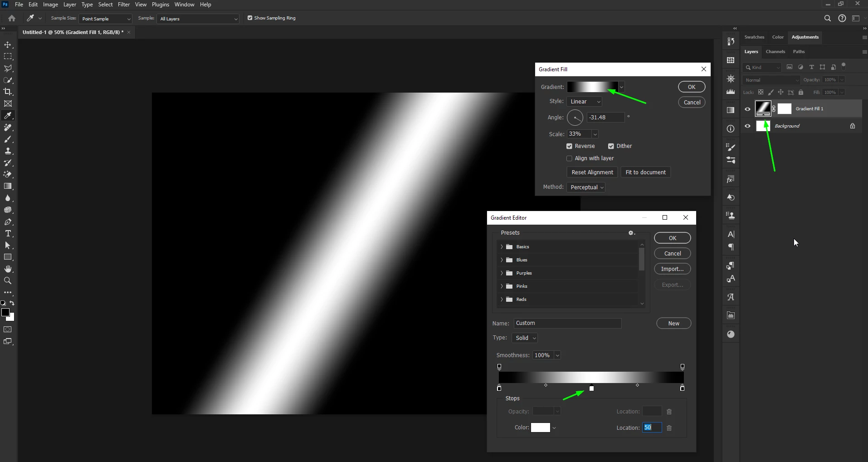Screen dimensions: 868x462
Task: Open the Method Perceptual dropdown
Action: 586,187
